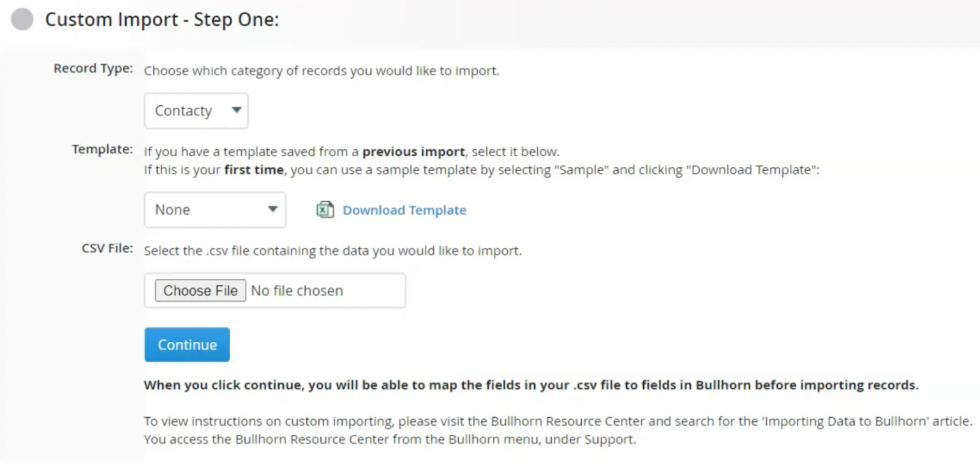Image resolution: width=980 pixels, height=465 pixels.
Task: Click the Download Template link
Action: tap(405, 210)
